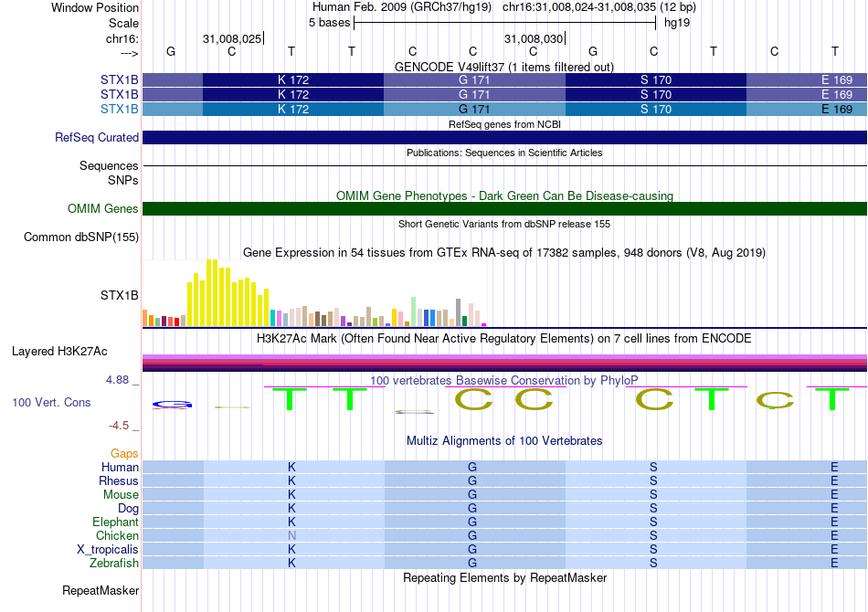Click the S residue in the Dog row
Image resolution: width=868 pixels, height=612 pixels.
tap(653, 509)
